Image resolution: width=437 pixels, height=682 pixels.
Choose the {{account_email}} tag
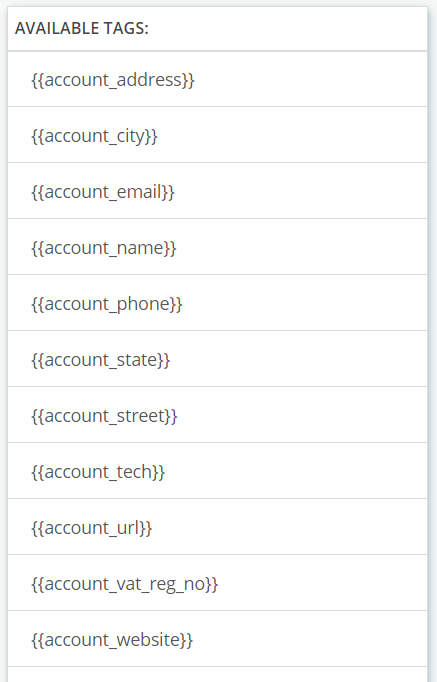point(103,192)
